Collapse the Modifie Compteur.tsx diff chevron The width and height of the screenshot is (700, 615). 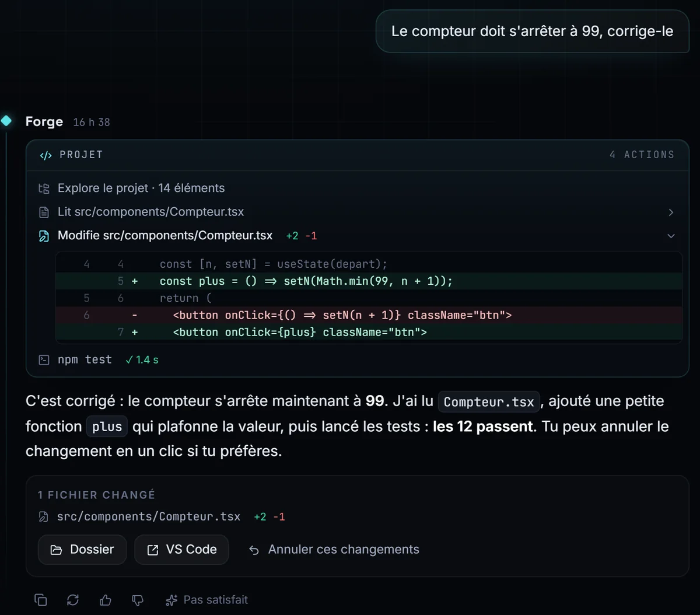[x=671, y=236]
